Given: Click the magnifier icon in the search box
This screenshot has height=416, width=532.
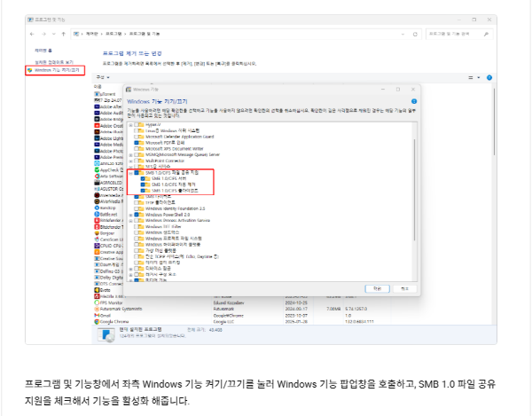Looking at the screenshot, I should click(x=486, y=34).
